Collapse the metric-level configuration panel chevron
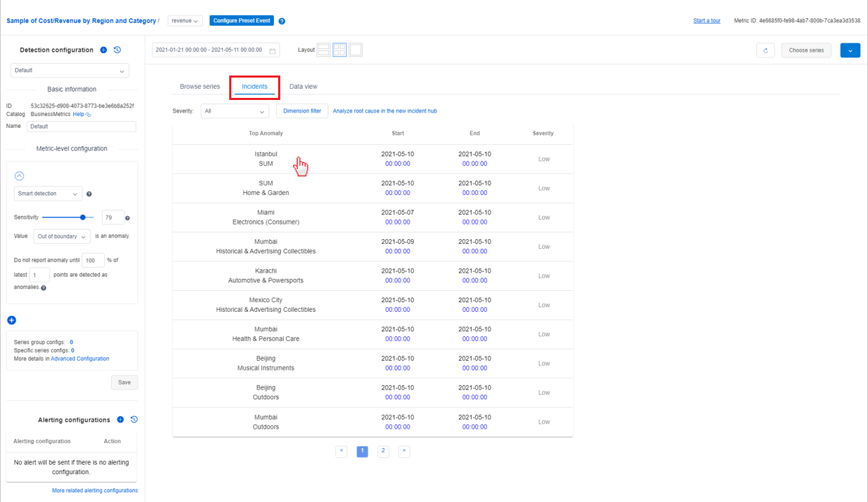868x502 pixels. click(x=20, y=175)
